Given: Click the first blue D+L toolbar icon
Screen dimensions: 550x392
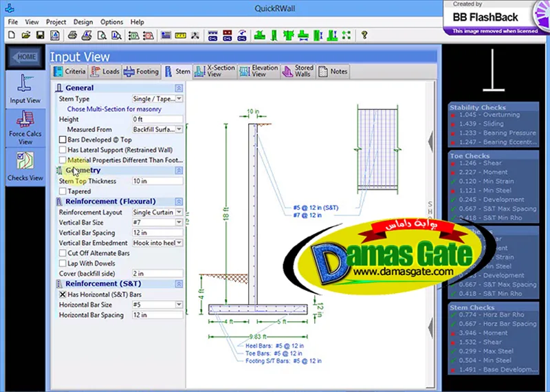Looking at the screenshot, I should tap(213, 35).
